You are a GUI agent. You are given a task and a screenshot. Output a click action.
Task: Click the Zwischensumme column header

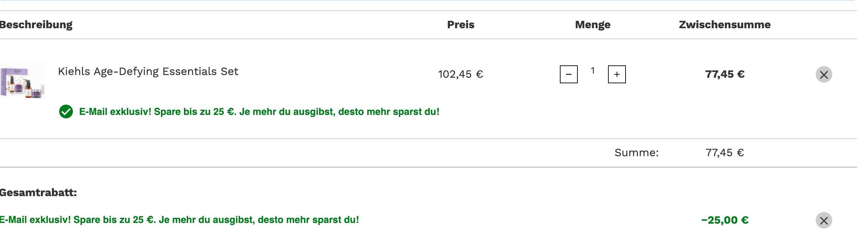point(725,25)
